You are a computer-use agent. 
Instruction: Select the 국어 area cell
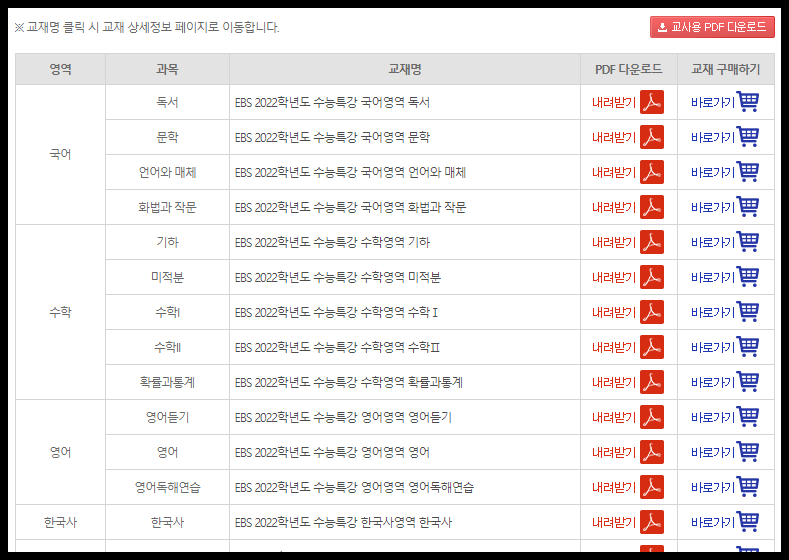pos(60,154)
